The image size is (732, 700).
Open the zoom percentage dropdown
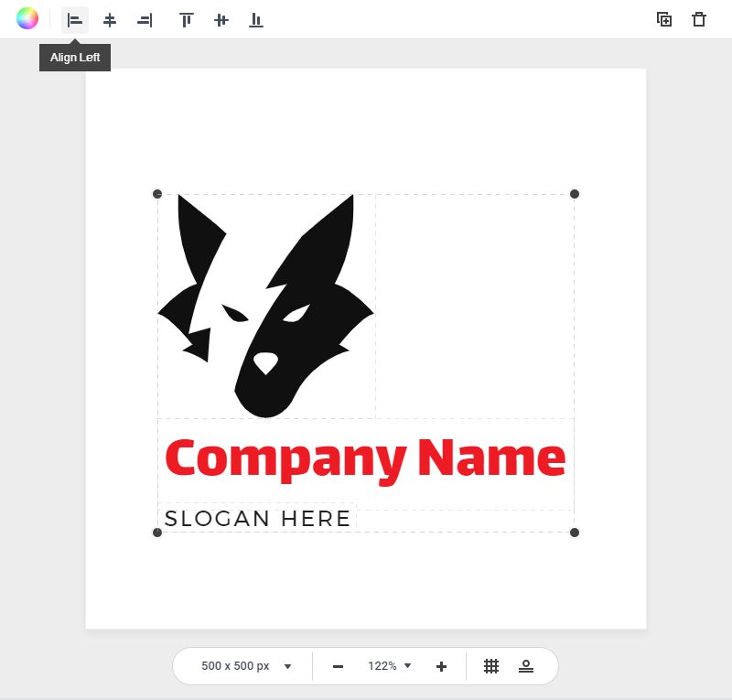tap(388, 666)
